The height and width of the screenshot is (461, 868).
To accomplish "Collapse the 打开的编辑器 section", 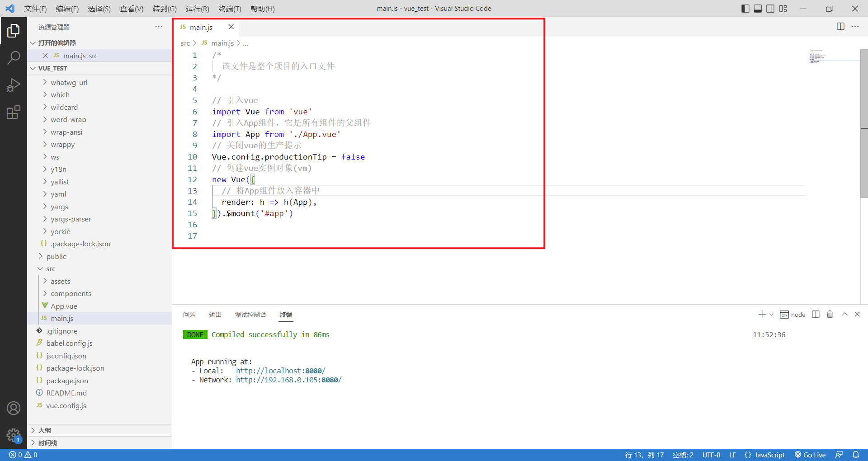I will (x=99, y=43).
